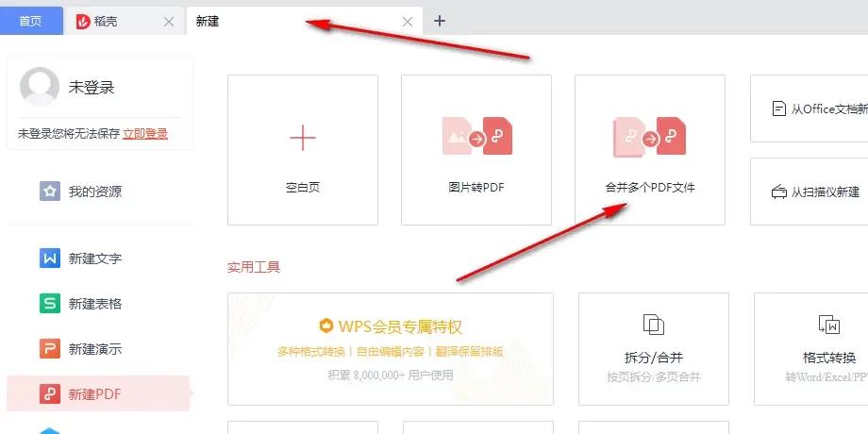Click the user avatar icon

(x=40, y=87)
